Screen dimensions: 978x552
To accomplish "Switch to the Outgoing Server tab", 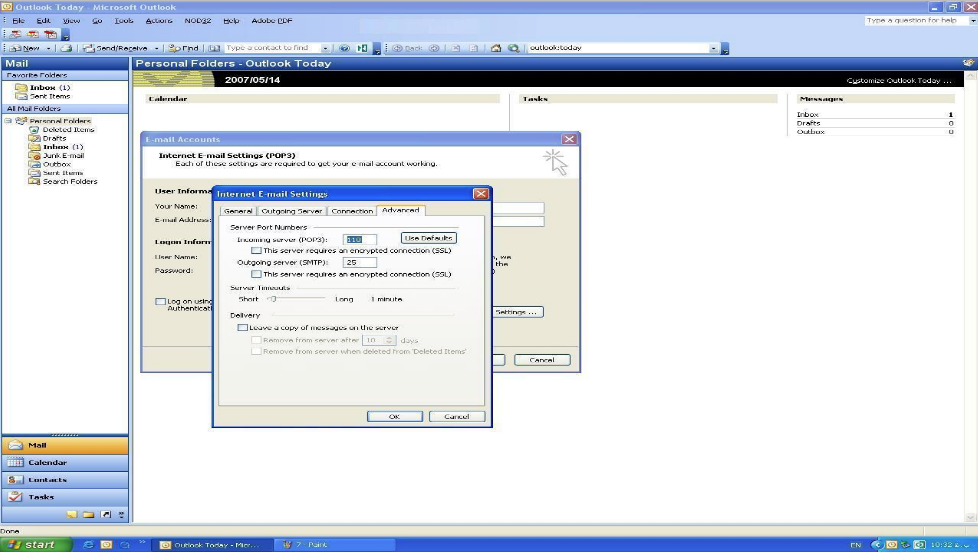I will point(291,211).
